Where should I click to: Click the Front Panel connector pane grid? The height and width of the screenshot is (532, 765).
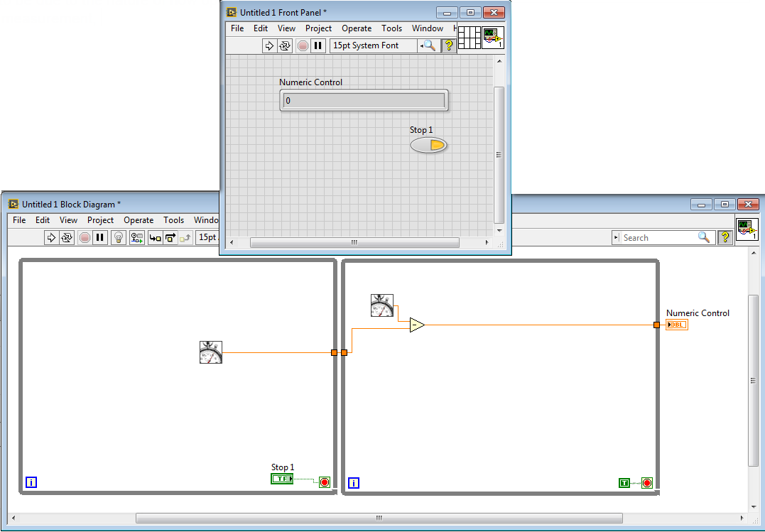coord(470,38)
